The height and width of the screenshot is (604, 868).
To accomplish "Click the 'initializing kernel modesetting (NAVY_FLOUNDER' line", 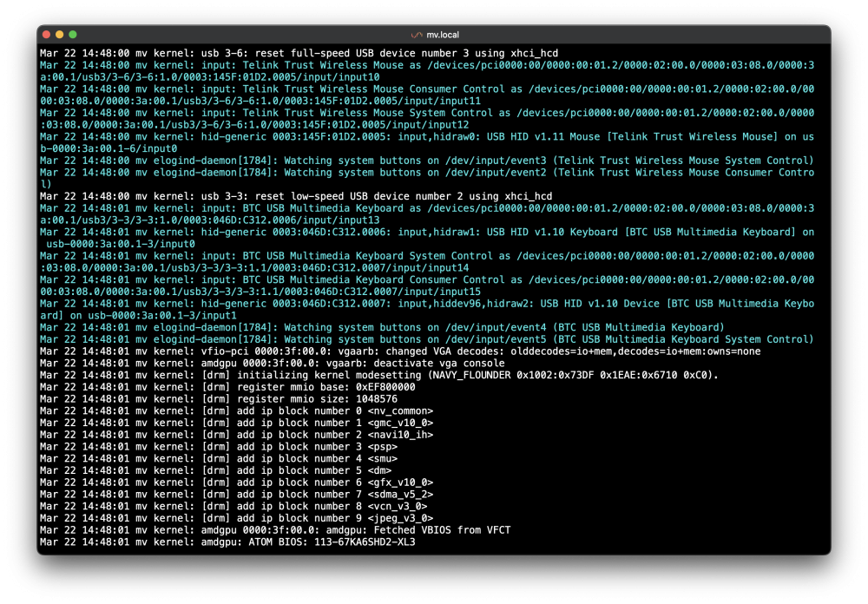I will [x=379, y=375].
